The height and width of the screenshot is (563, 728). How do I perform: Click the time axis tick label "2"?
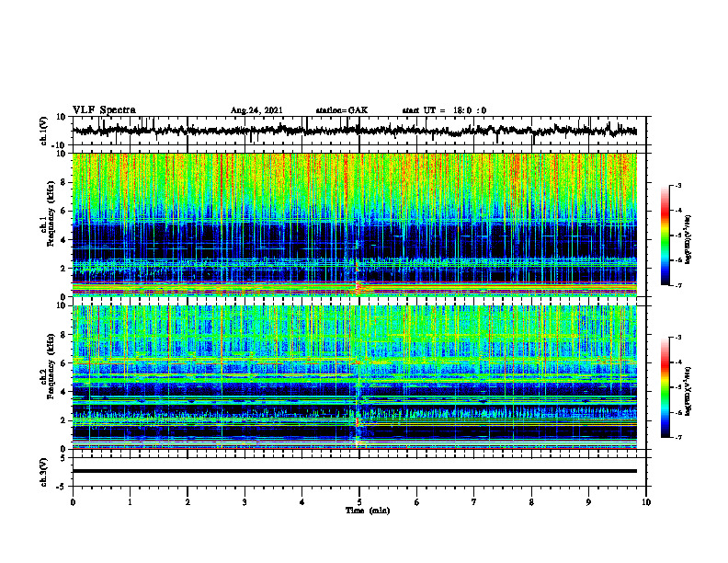point(188,502)
